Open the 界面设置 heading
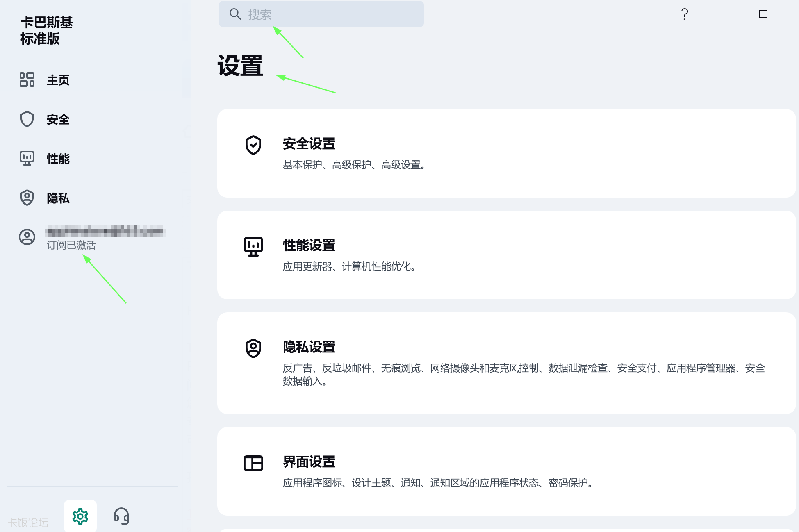Image resolution: width=799 pixels, height=532 pixels. pos(309,462)
